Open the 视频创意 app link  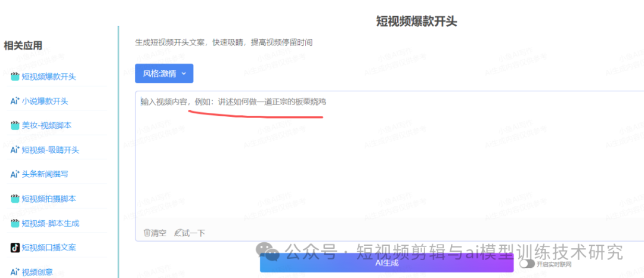pyautogui.click(x=38, y=272)
